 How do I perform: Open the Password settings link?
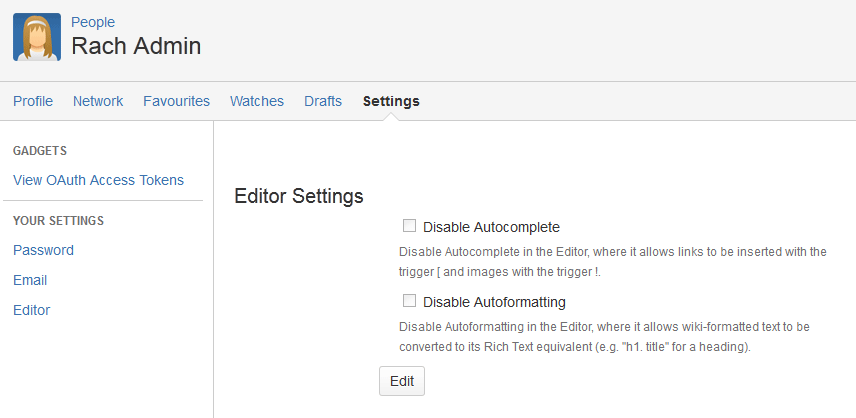click(x=43, y=250)
